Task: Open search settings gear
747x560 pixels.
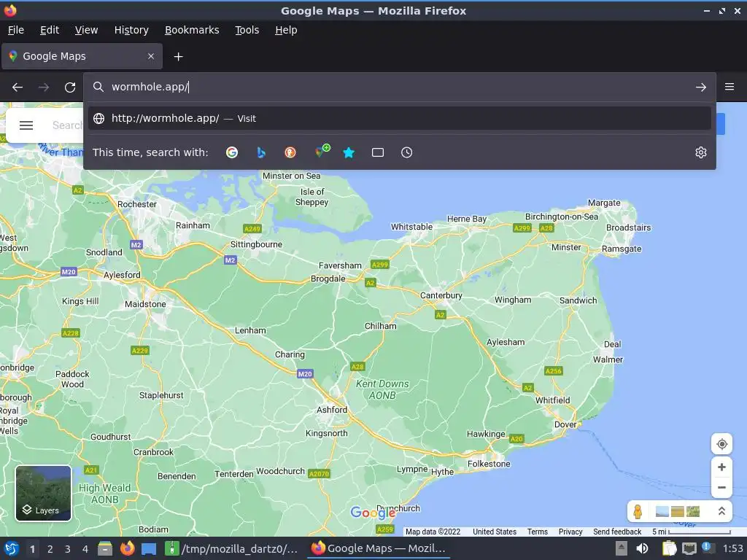Action: point(701,152)
